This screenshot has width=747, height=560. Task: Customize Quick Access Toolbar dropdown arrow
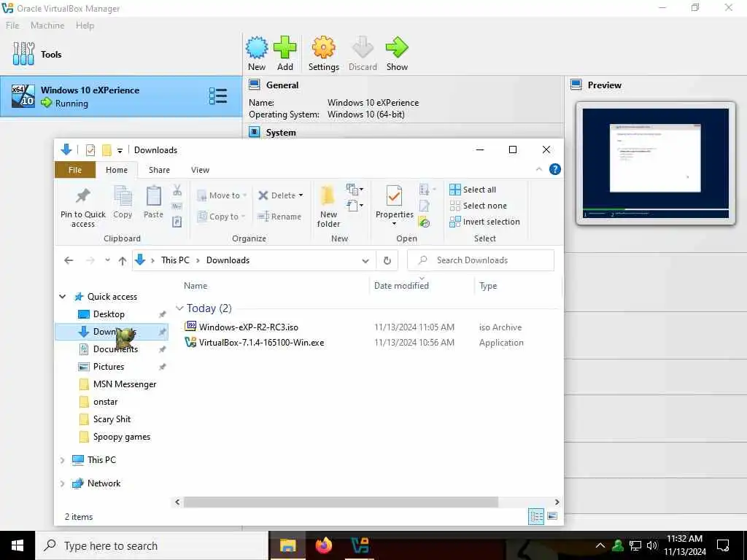pyautogui.click(x=120, y=150)
